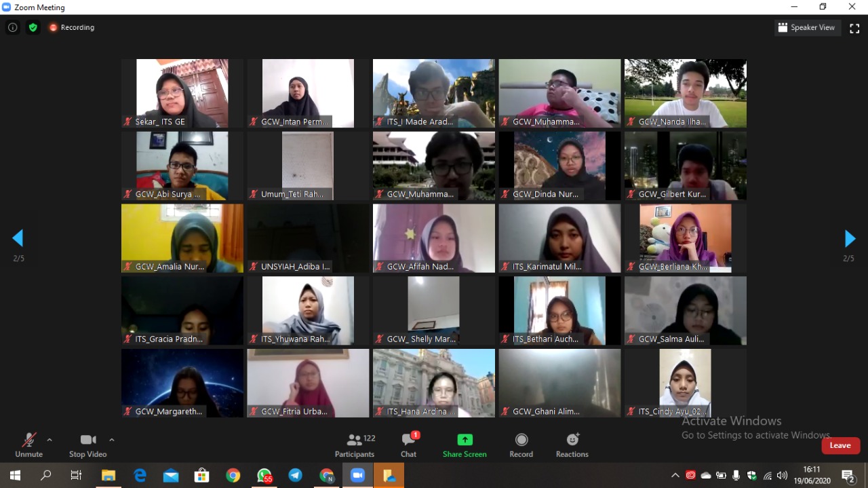Click the green Share Screen icon
Screen dimensions: 868x488
point(465,440)
